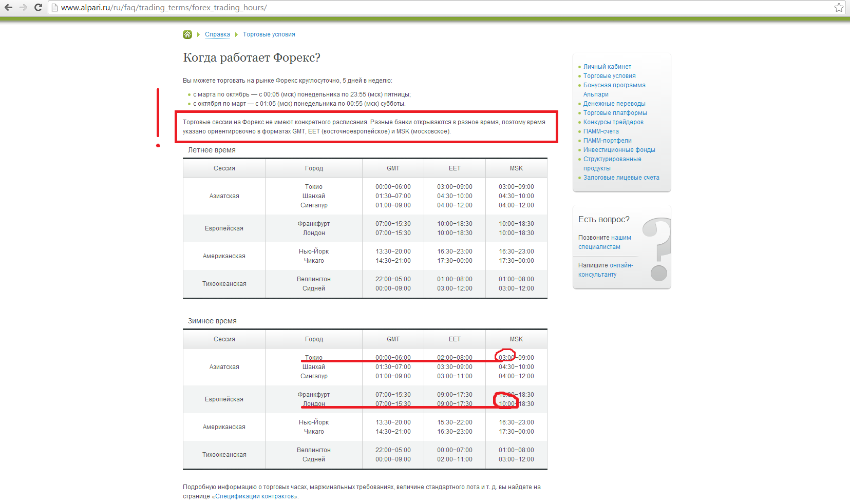Click winter MSK value 04:30–10:00
The height and width of the screenshot is (504, 850).
516,367
